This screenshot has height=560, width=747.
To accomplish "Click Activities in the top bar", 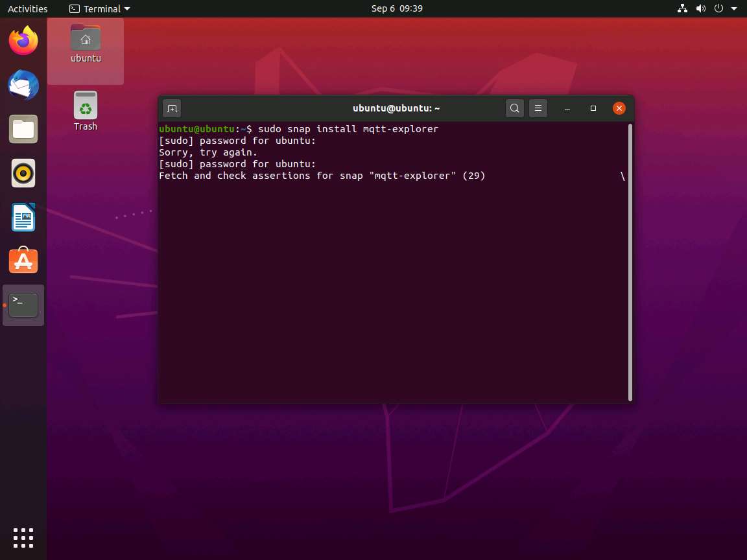I will click(27, 8).
